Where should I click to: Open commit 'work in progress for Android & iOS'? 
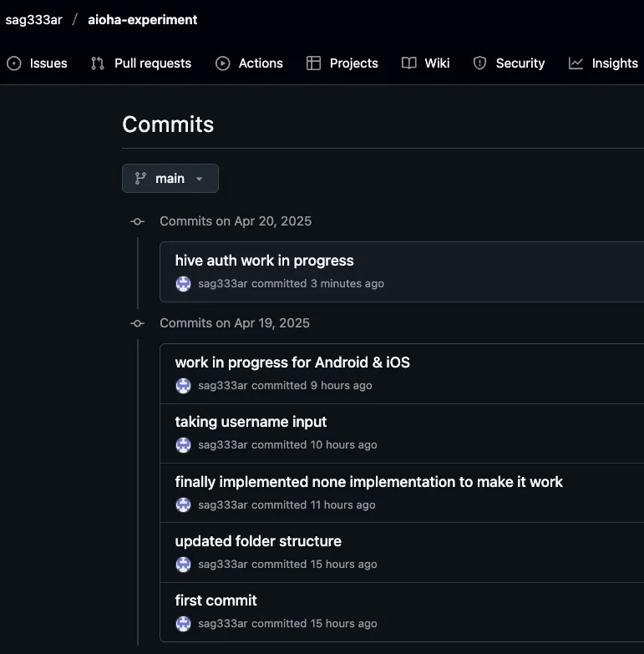[x=292, y=362]
